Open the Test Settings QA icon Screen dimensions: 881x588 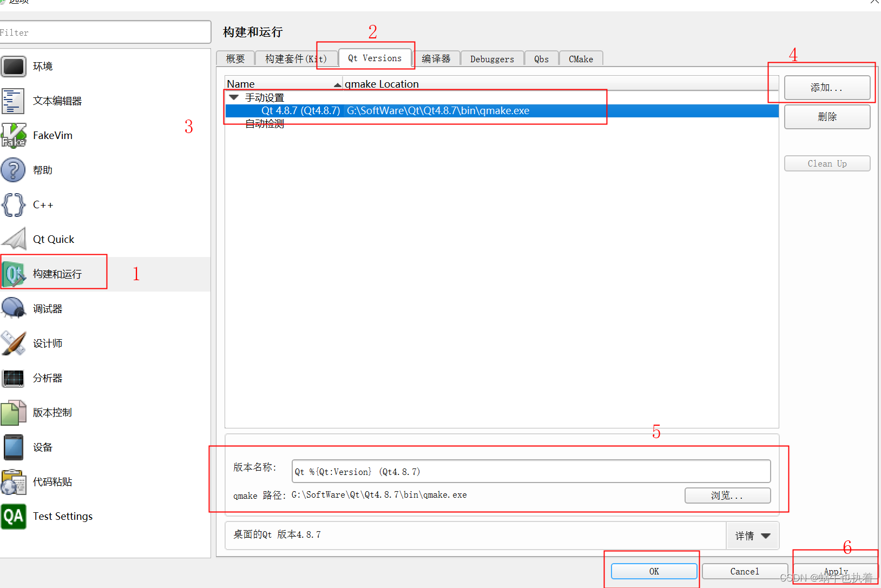(13, 517)
